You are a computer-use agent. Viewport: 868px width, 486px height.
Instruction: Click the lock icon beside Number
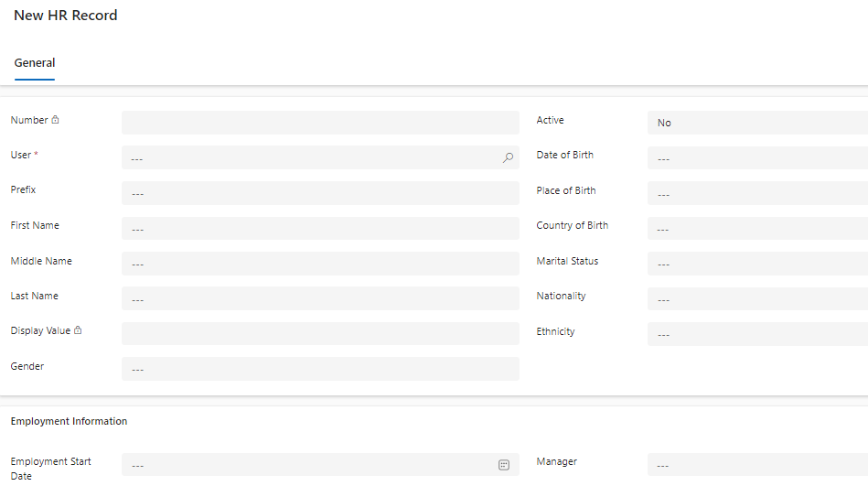pos(56,120)
